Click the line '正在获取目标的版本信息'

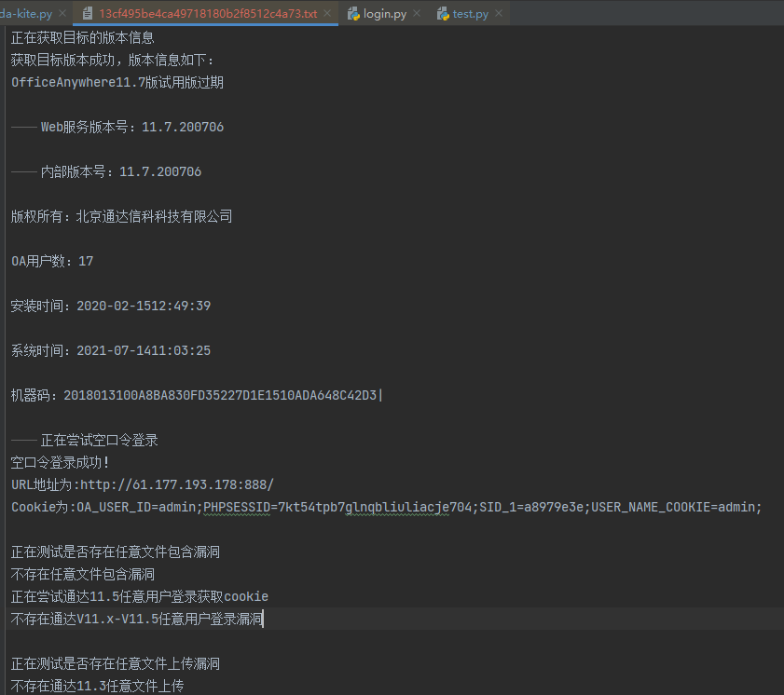coord(82,37)
